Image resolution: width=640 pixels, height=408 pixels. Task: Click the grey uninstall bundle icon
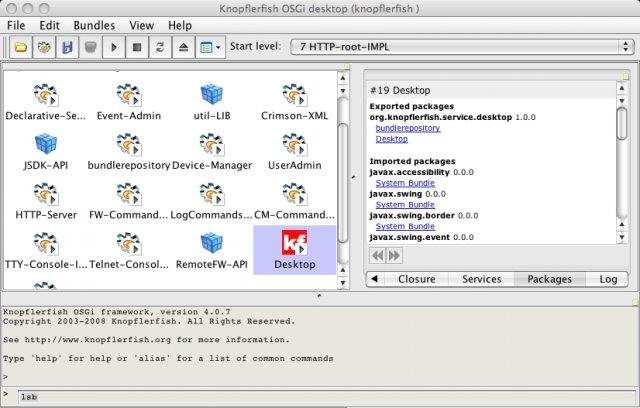pyautogui.click(x=91, y=47)
